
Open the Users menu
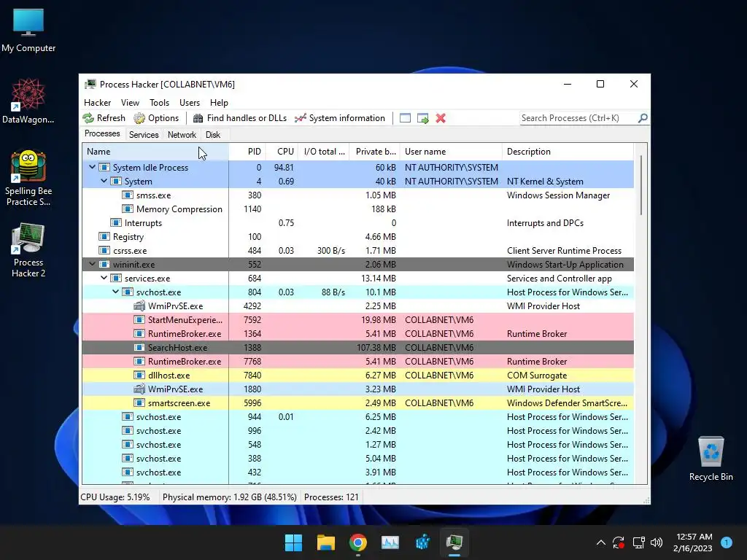(x=190, y=102)
